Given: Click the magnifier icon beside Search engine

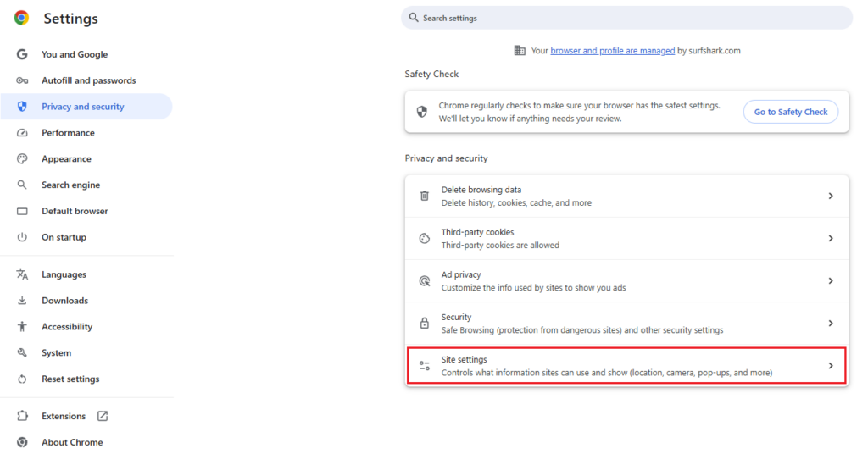Looking at the screenshot, I should click(22, 185).
